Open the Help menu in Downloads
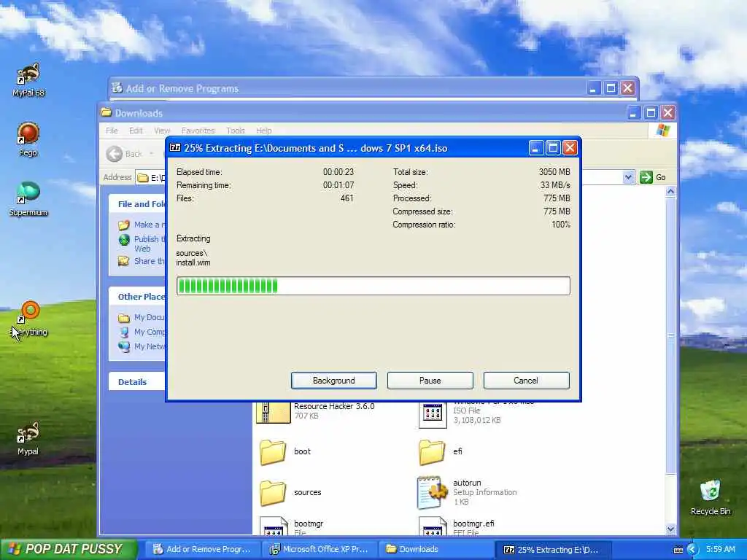 263,131
